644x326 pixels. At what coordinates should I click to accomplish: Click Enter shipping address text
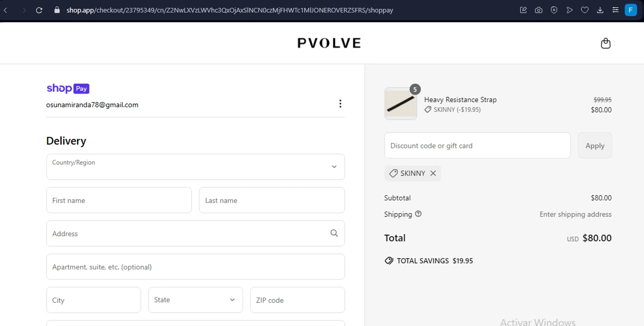coord(575,214)
